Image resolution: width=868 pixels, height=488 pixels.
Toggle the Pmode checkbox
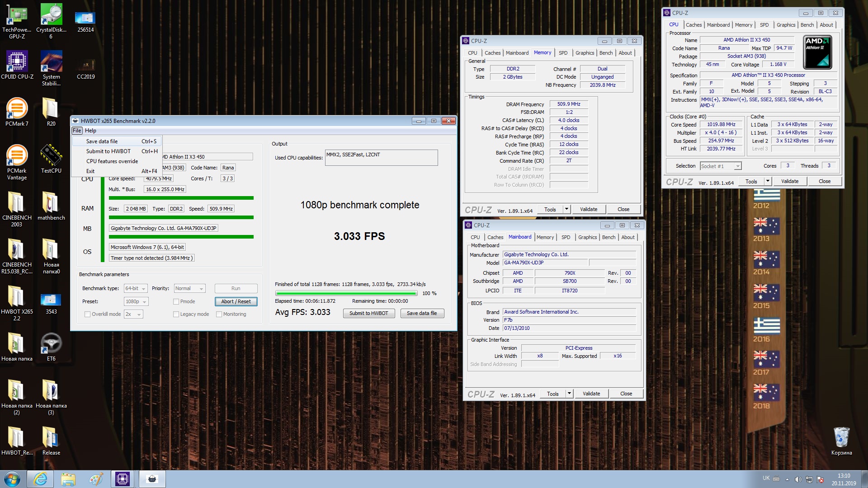click(x=176, y=302)
